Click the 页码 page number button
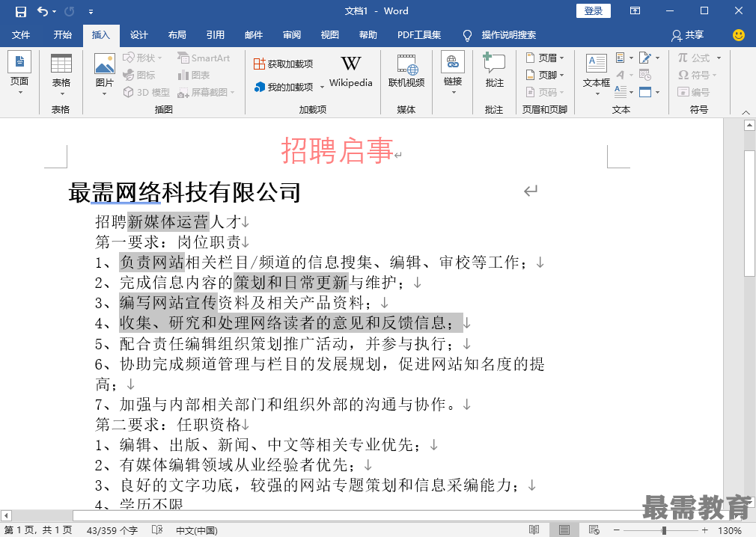Viewport: 756px width, 537px height. pyautogui.click(x=544, y=92)
